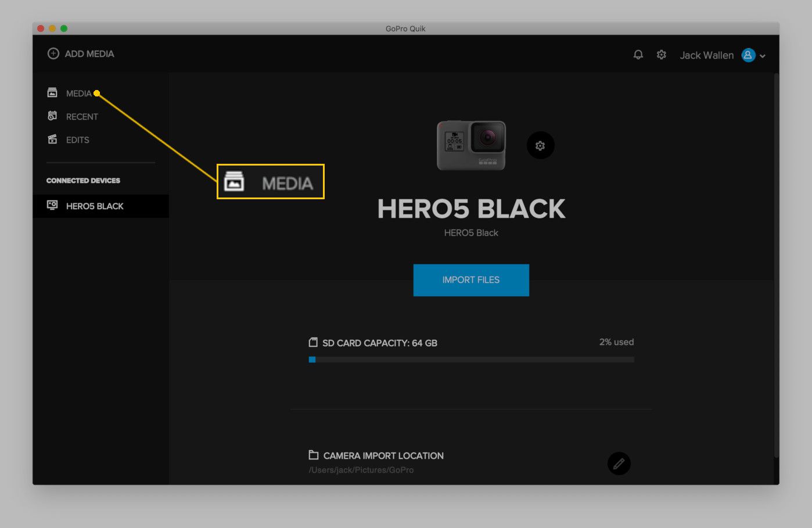Viewport: 812px width, 528px height.
Task: Open the notifications bell
Action: coord(638,55)
